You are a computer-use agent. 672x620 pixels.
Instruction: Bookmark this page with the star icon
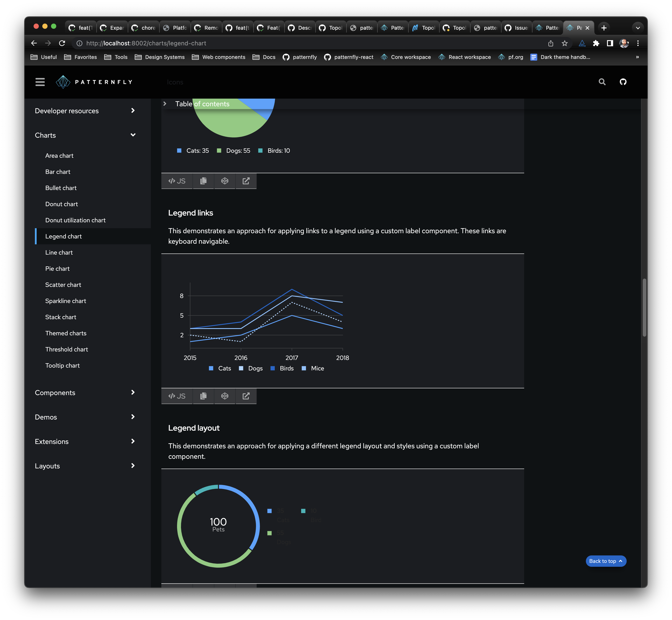click(x=565, y=43)
